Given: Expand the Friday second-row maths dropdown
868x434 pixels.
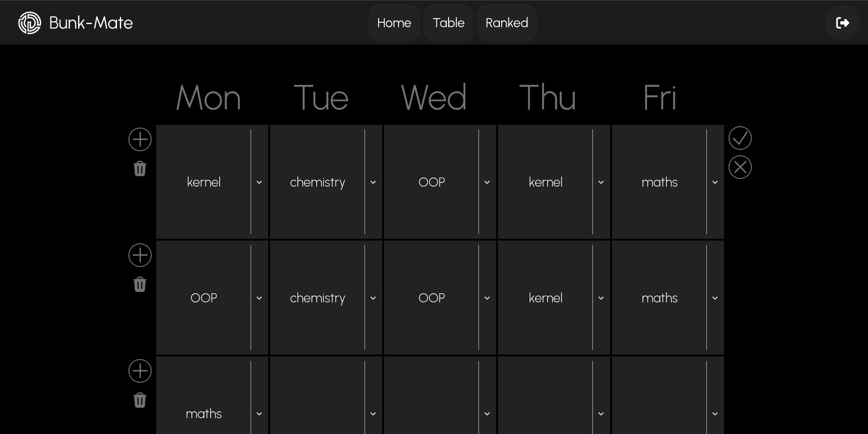Looking at the screenshot, I should pyautogui.click(x=715, y=298).
